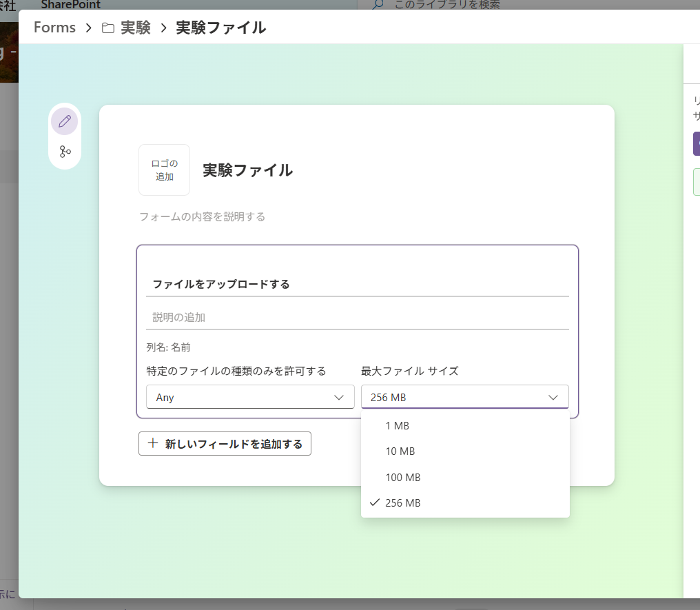
Task: Click chevron of file type combo box
Action: coord(339,397)
